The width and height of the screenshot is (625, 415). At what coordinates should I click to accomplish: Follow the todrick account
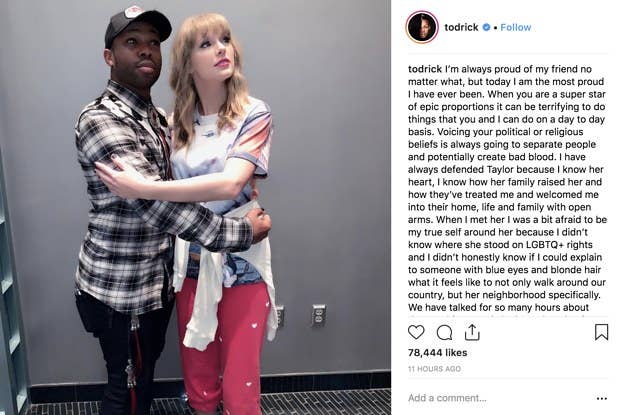click(515, 27)
